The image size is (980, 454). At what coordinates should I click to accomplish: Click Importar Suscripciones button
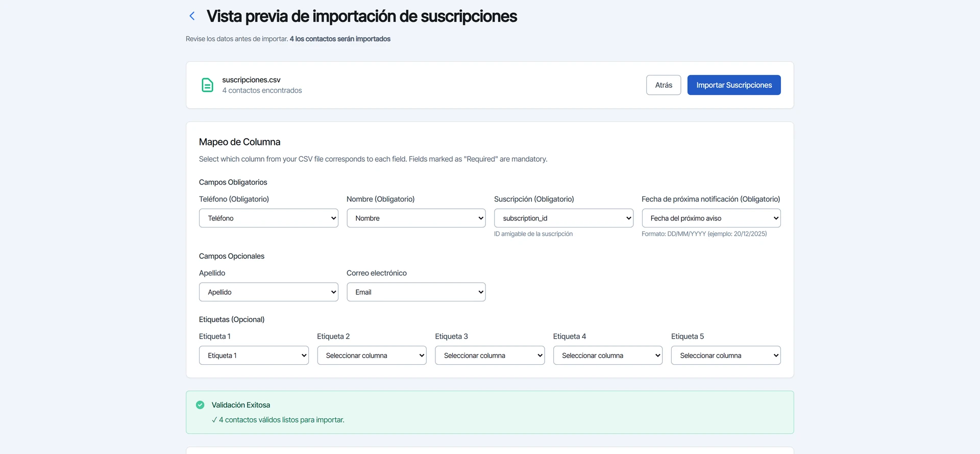(x=734, y=85)
